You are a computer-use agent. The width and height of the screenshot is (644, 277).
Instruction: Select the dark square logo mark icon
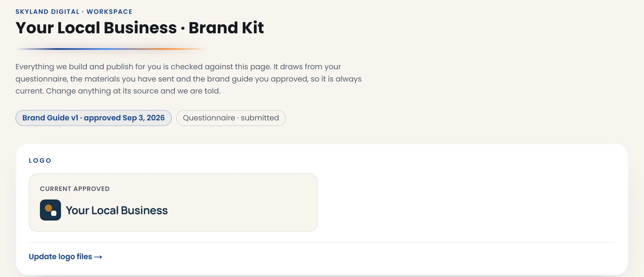click(50, 210)
